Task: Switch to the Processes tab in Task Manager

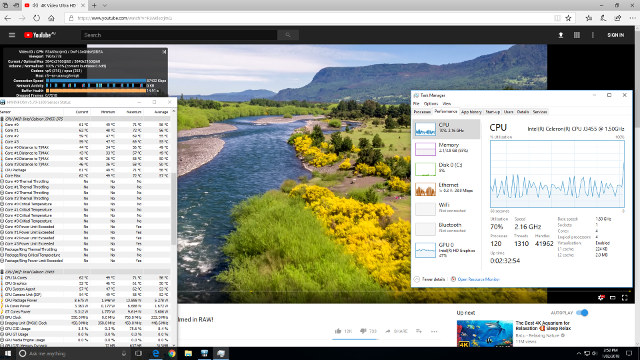Action: 422,112
